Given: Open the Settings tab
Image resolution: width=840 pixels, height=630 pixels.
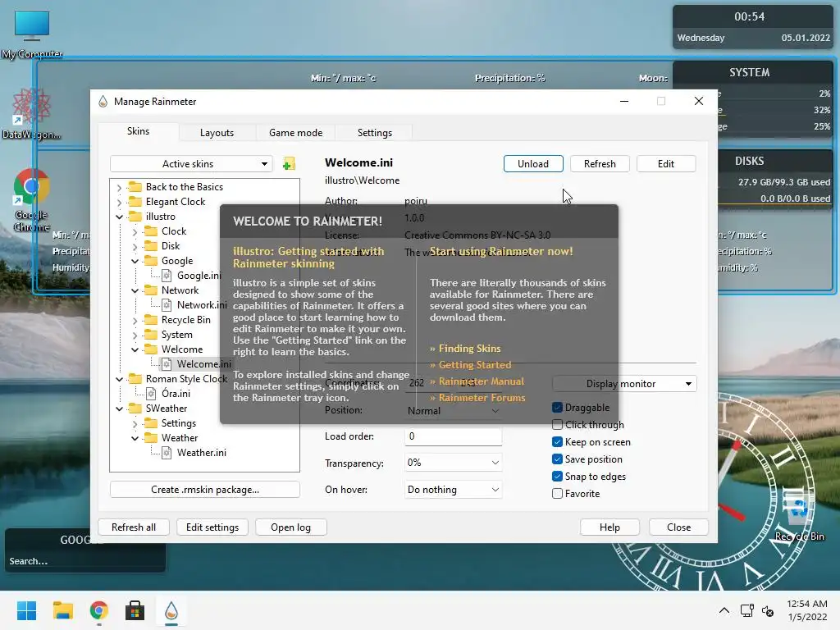Looking at the screenshot, I should 374,133.
